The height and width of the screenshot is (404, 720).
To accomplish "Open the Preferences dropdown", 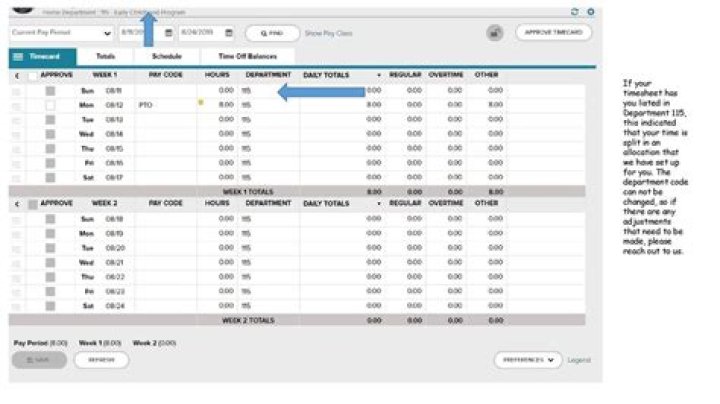I will click(528, 360).
